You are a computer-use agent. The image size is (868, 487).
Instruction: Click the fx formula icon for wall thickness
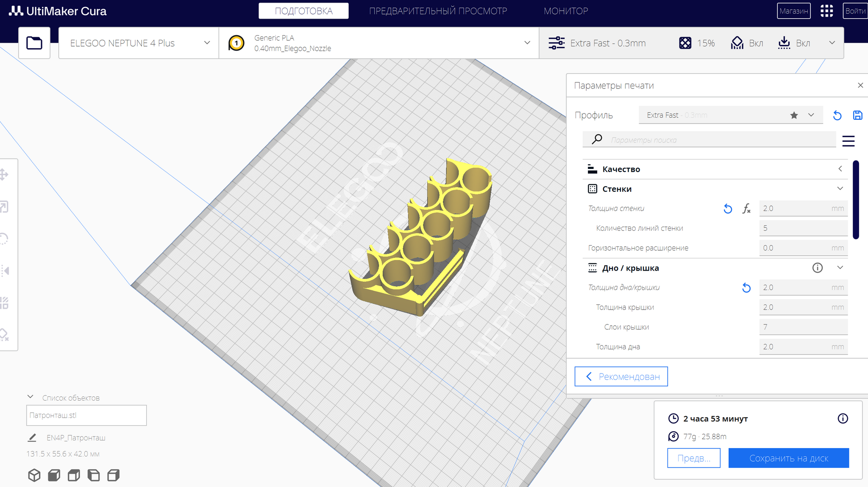[x=746, y=208]
